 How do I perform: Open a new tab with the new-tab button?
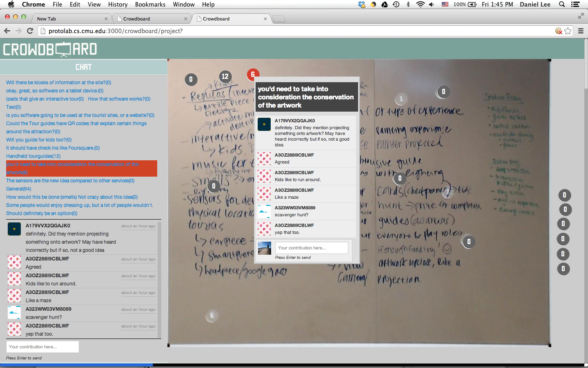tap(278, 19)
